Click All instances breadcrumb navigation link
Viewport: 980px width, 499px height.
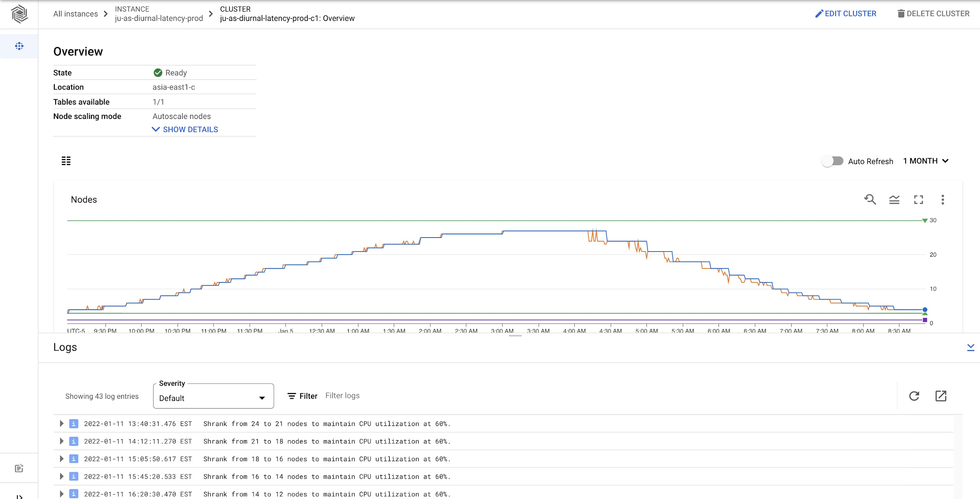tap(76, 13)
